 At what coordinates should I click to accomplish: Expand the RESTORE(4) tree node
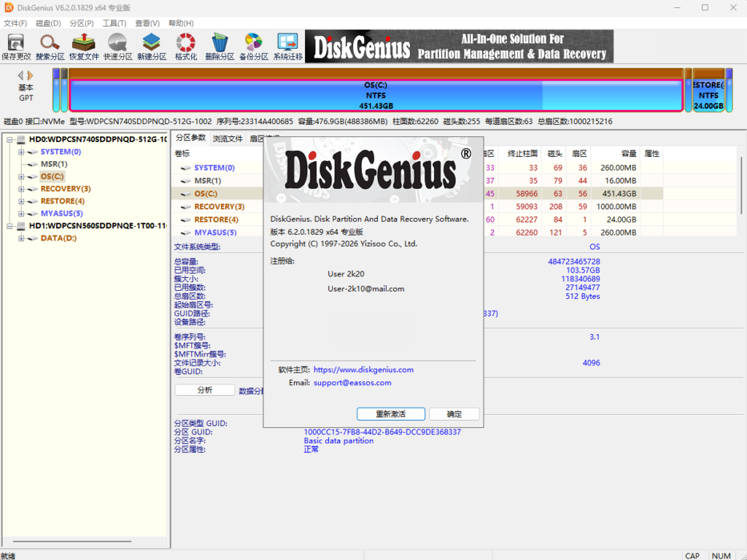tap(21, 201)
